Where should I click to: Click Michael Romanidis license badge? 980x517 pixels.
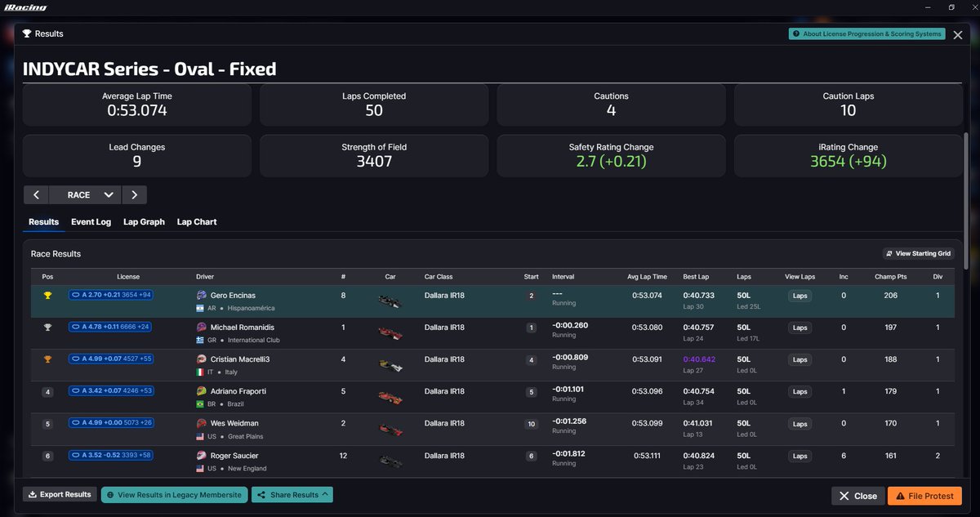[112, 326]
